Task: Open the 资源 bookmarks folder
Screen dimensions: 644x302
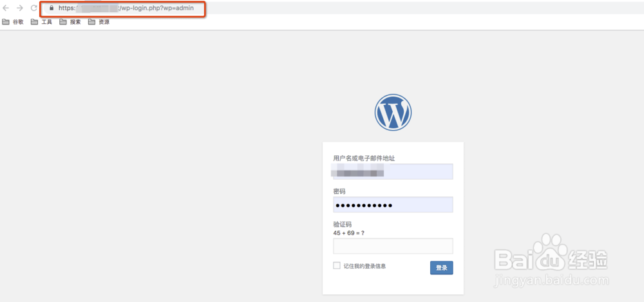Action: (x=99, y=22)
